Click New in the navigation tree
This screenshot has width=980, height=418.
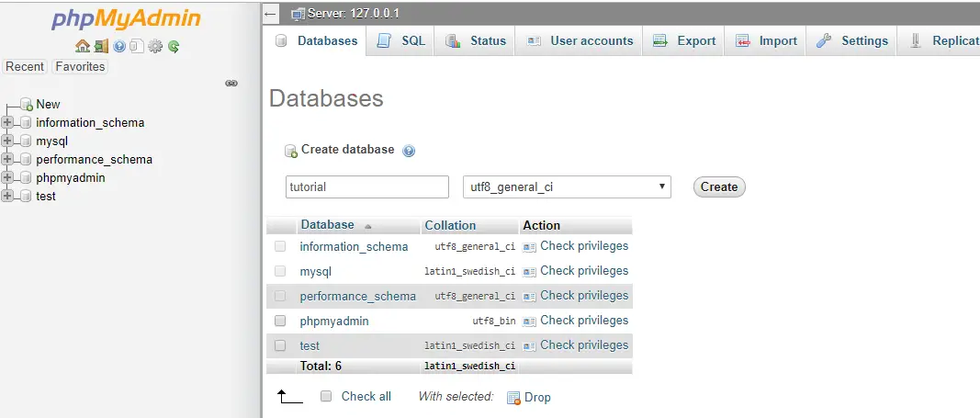pos(48,105)
